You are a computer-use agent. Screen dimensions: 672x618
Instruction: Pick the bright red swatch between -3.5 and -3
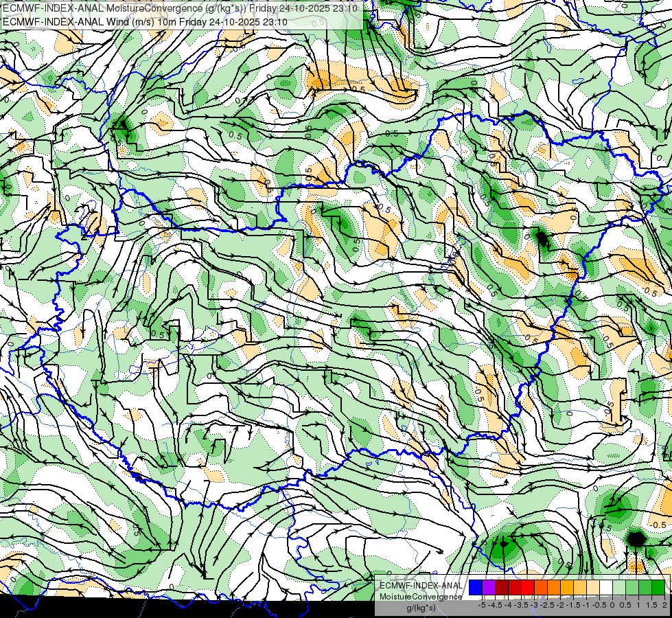point(528,588)
